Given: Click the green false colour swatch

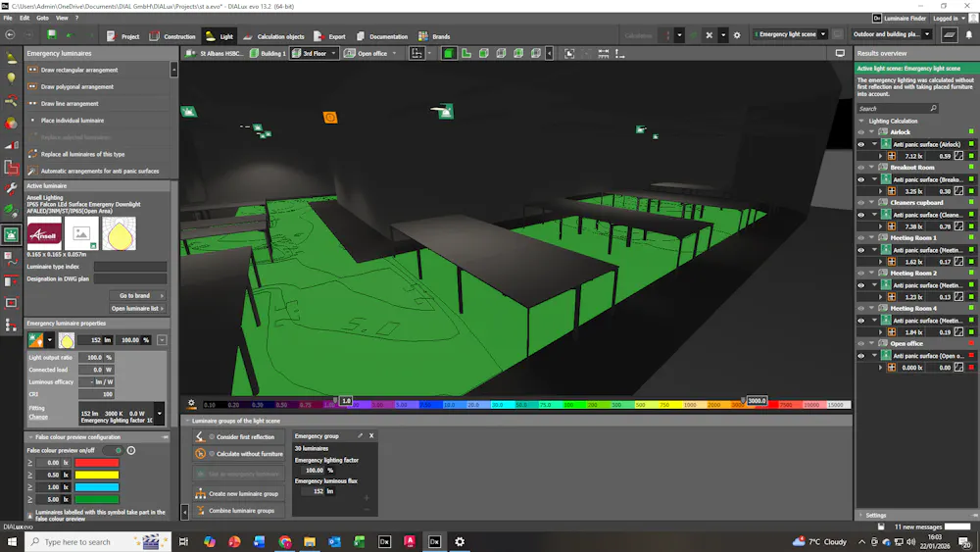Looking at the screenshot, I should 97,499.
